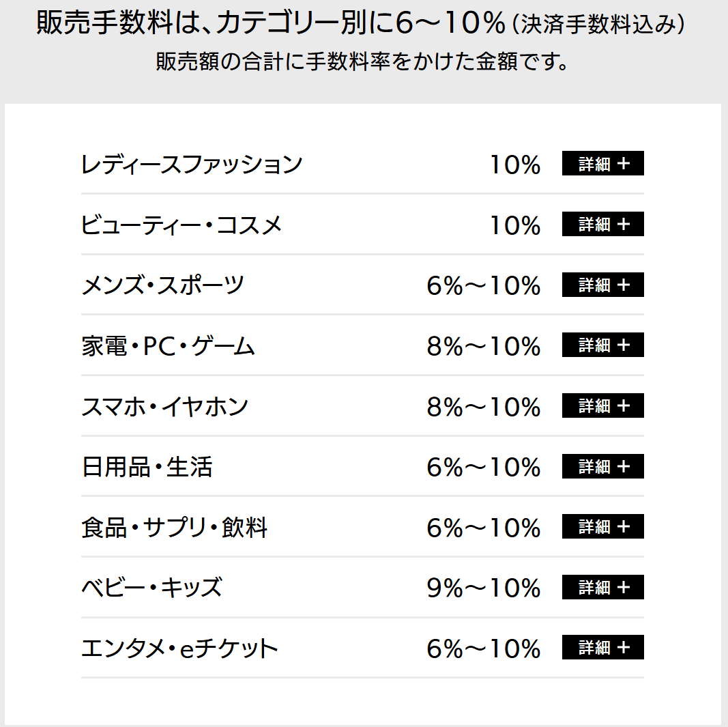728x727 pixels.
Task: Click the スマホ・イヤホン category name
Action: pyautogui.click(x=164, y=406)
